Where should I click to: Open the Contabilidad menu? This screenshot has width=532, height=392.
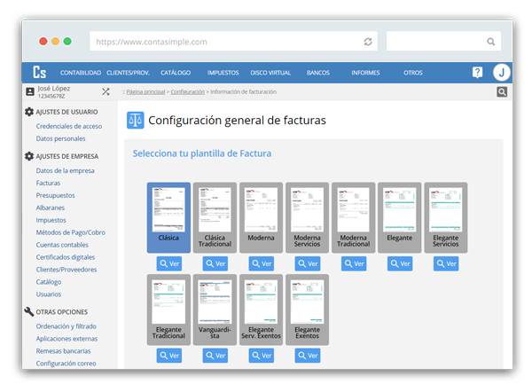pyautogui.click(x=80, y=73)
